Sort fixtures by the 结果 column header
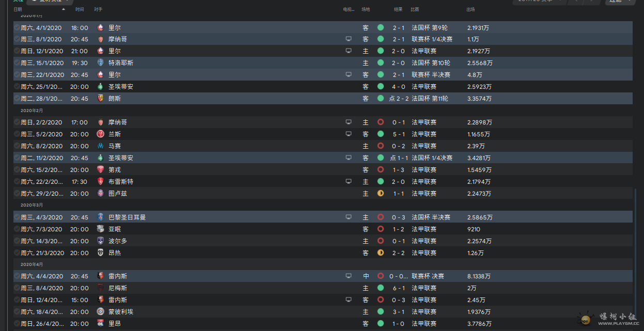The image size is (644, 331). 398,9
